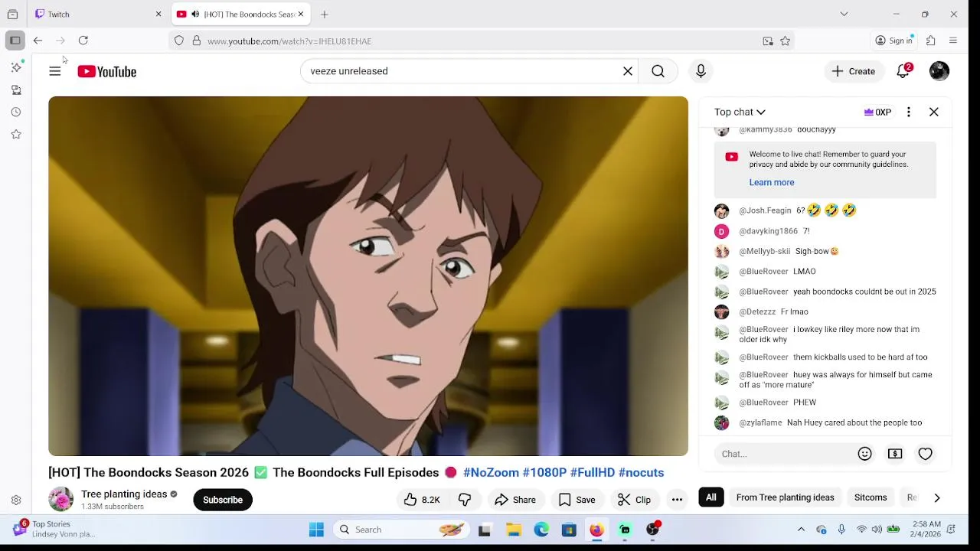Screen dimensions: 980x551
Task: Click the YouTube search magnifier button
Action: [658, 71]
